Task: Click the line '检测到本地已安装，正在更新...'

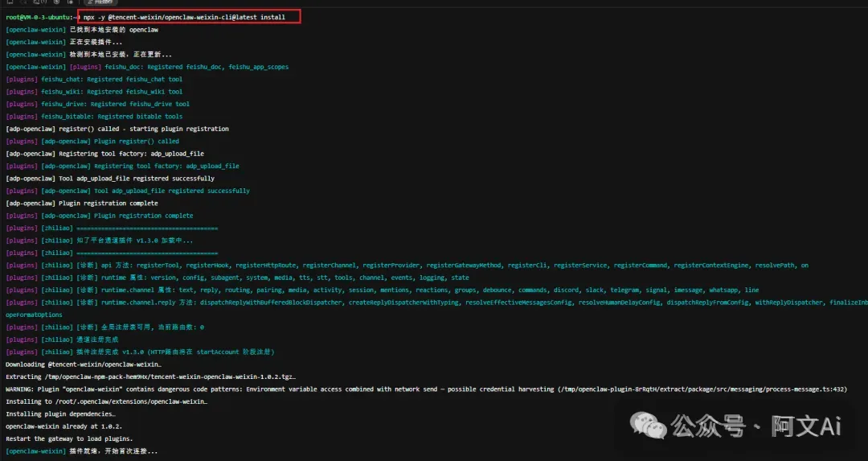Action: [x=88, y=54]
